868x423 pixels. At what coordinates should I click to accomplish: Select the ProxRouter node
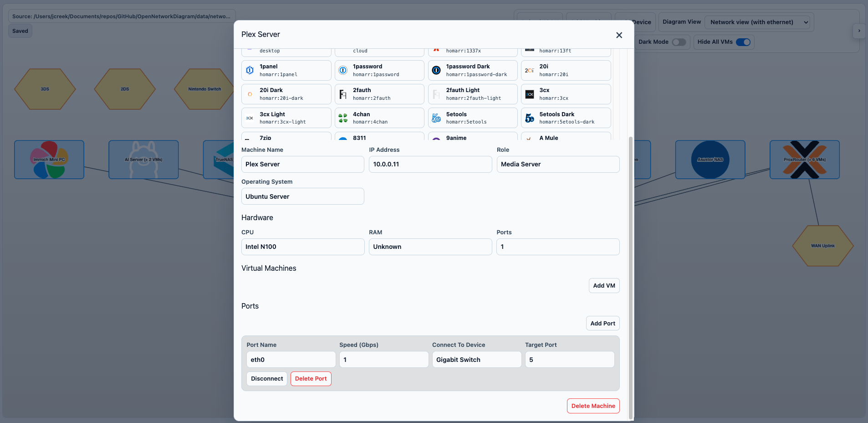click(804, 160)
